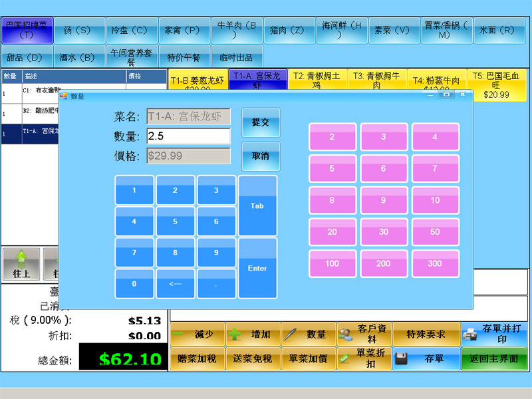Click the 存單 floppy disk save button
The image size is (532, 399).
click(426, 358)
